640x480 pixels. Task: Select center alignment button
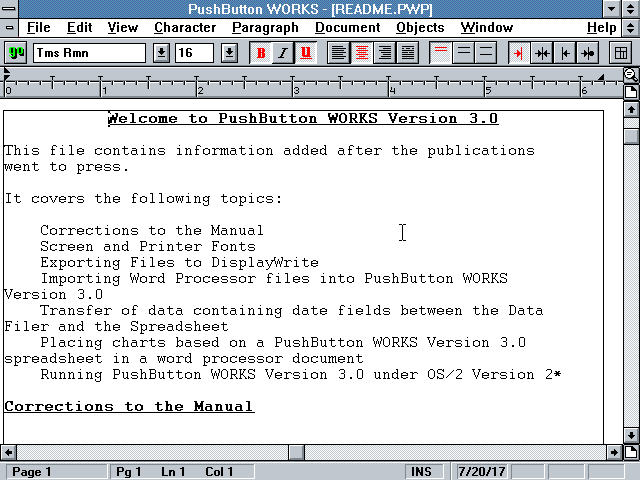362,53
